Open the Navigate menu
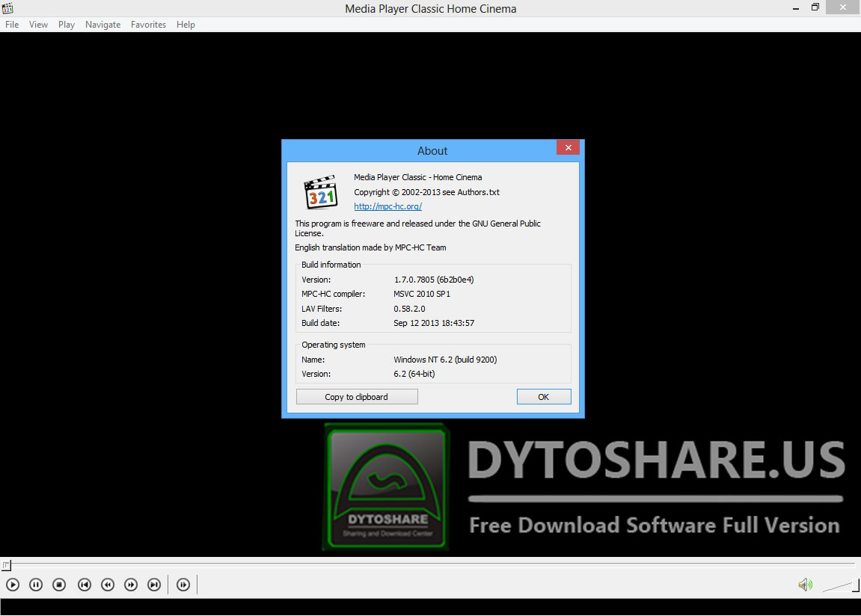The height and width of the screenshot is (616, 861). point(102,24)
